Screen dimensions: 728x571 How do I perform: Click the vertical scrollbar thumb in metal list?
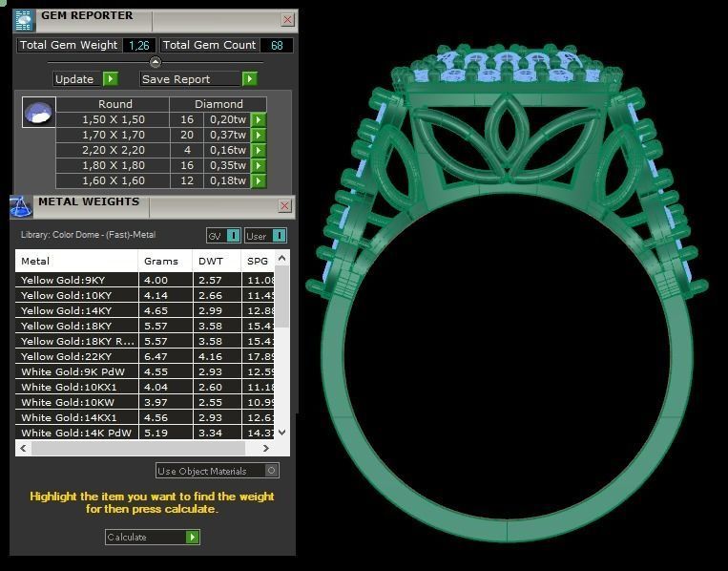[281, 297]
